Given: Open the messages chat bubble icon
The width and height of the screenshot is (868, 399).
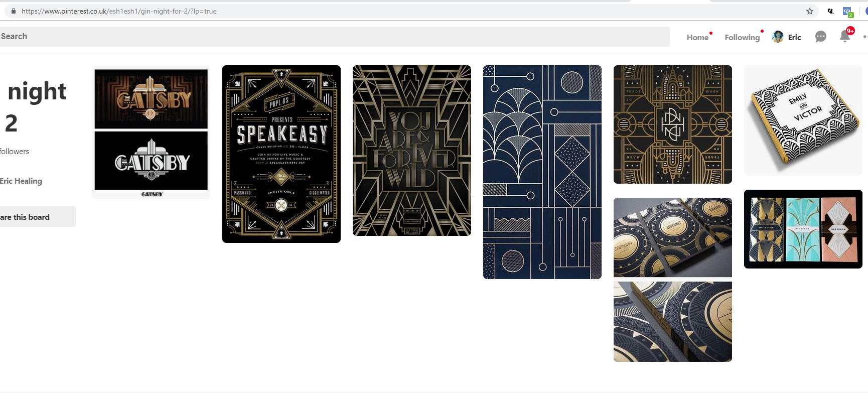Looking at the screenshot, I should (821, 37).
